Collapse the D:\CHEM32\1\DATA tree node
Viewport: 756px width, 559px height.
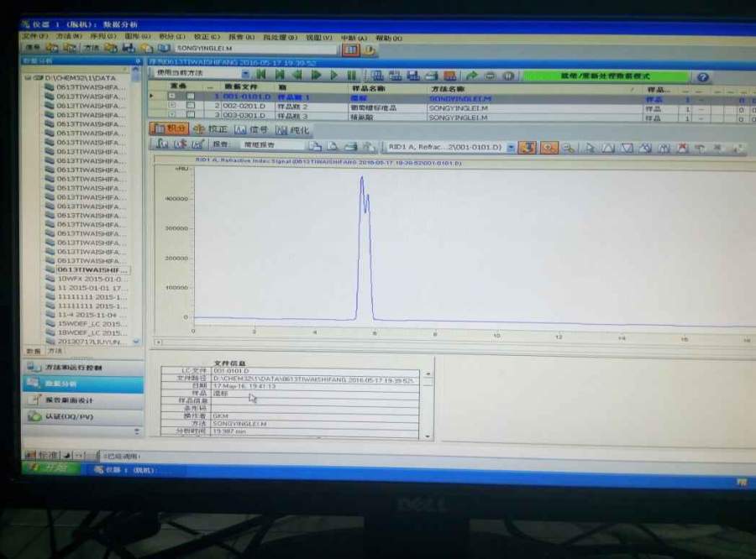28,77
